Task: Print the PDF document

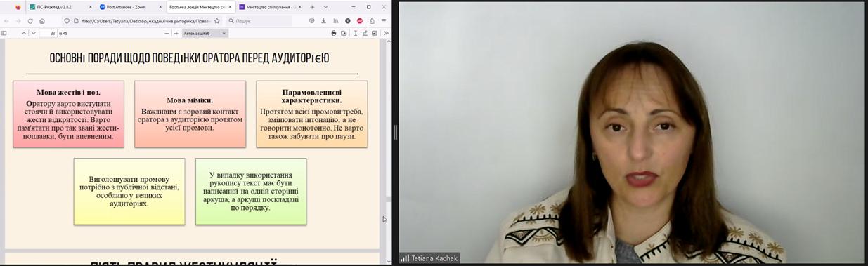Action: [x=334, y=33]
